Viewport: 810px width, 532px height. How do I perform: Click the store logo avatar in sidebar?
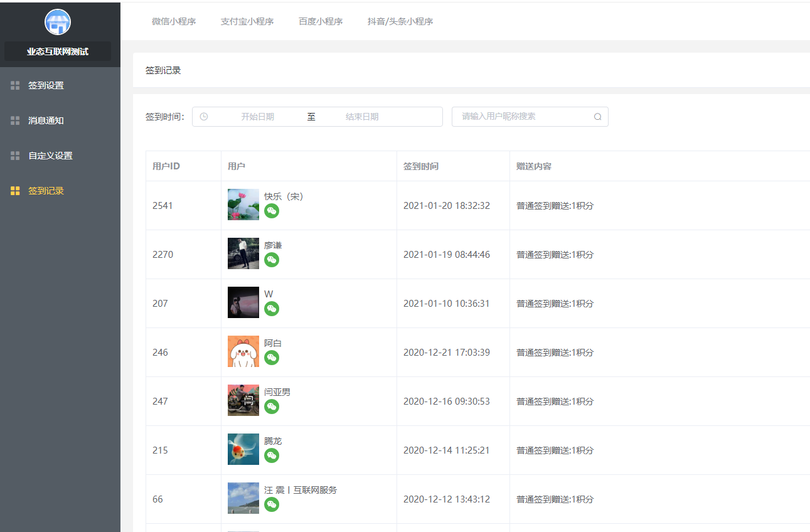click(58, 22)
